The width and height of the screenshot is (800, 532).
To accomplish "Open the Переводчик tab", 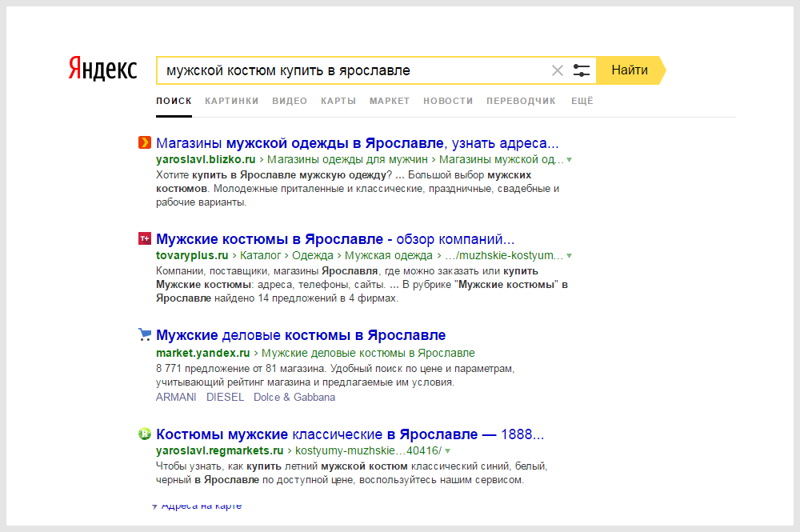I will 521,101.
